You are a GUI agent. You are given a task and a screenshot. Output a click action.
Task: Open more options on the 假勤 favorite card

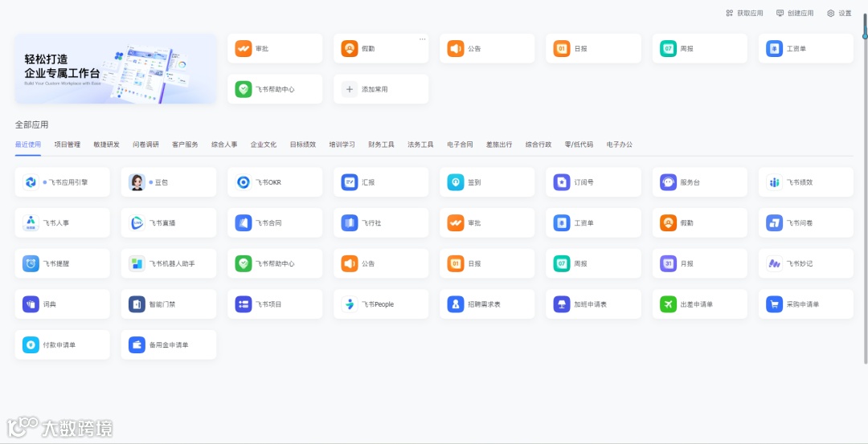pos(423,39)
